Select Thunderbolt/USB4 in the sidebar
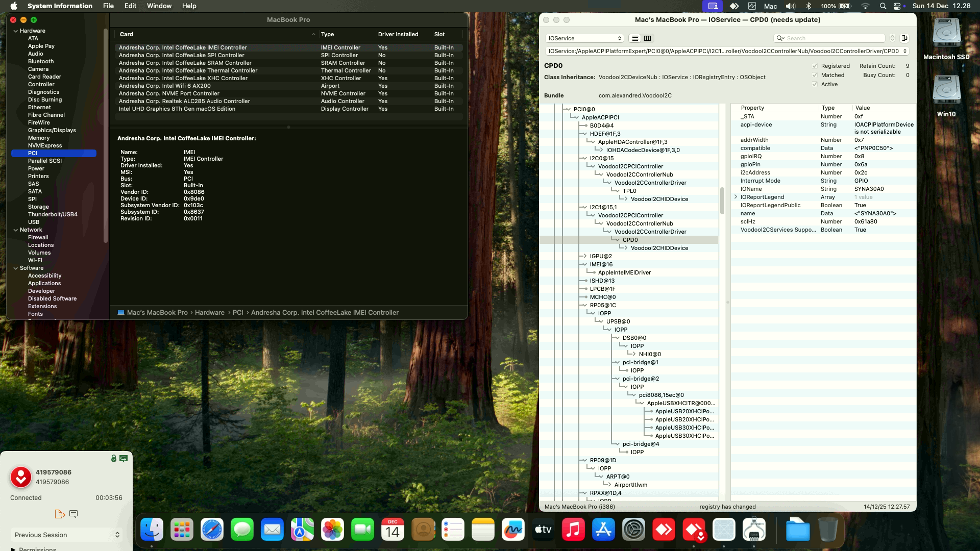This screenshot has height=551, width=980. (x=53, y=214)
